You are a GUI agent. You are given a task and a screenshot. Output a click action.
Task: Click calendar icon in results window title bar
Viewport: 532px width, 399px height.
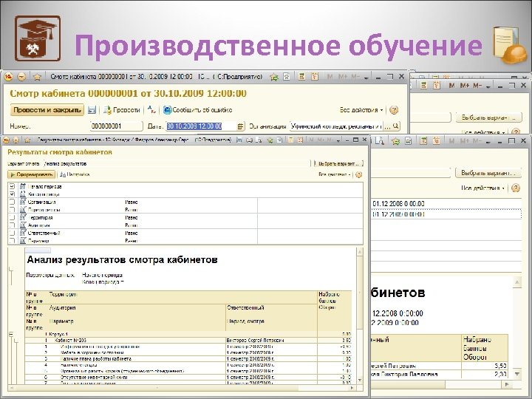click(x=300, y=140)
